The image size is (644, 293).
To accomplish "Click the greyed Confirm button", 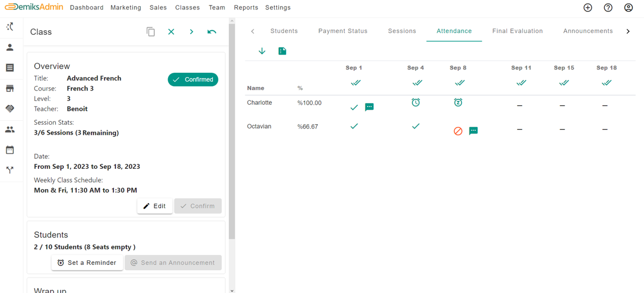I will click(198, 206).
